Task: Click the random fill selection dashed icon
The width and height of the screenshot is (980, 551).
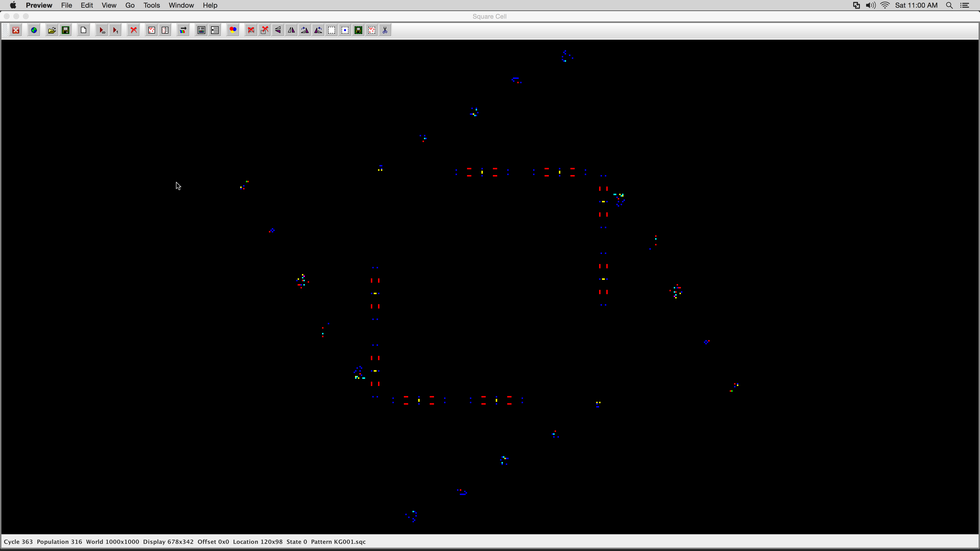Action: [372, 30]
